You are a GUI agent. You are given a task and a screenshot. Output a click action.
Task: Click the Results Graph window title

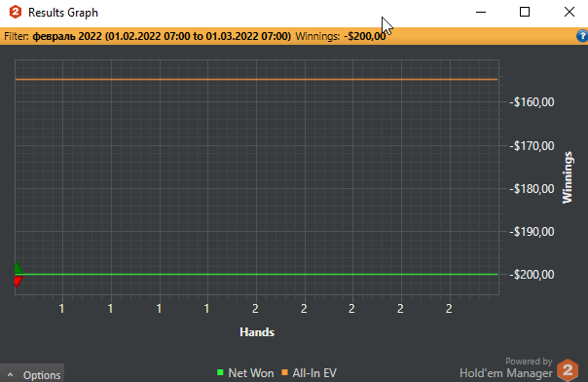coord(63,13)
